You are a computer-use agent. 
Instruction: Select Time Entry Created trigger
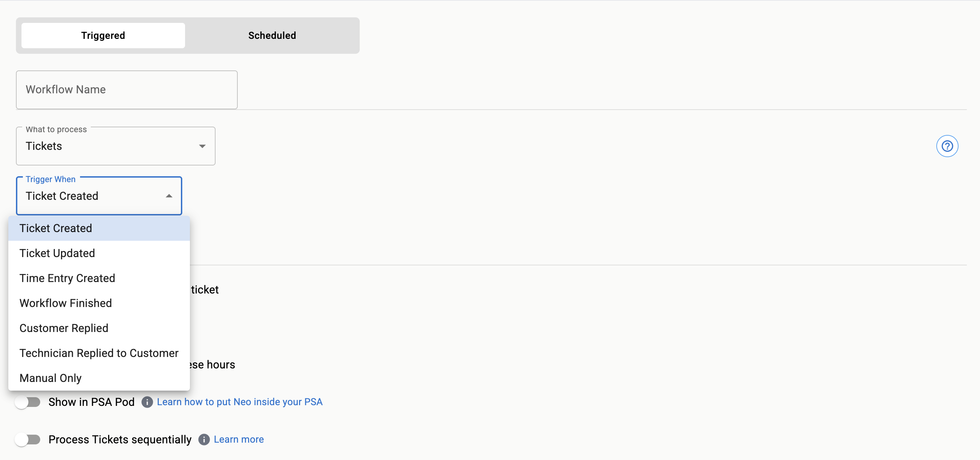67,278
